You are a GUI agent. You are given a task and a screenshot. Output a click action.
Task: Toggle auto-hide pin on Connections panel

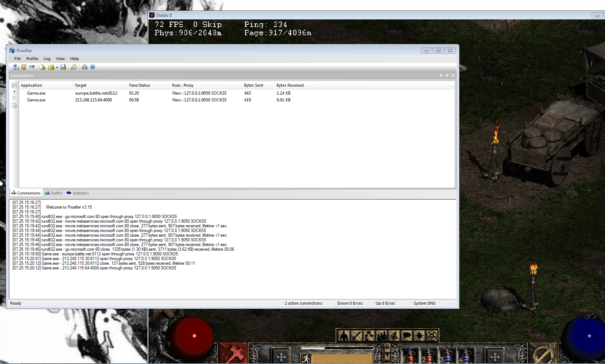[x=447, y=76]
